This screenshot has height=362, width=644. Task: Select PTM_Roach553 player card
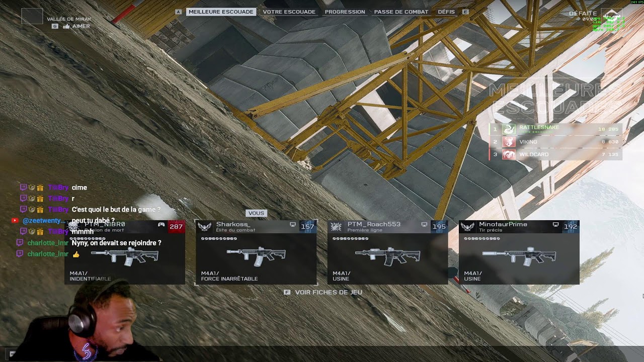pyautogui.click(x=387, y=252)
